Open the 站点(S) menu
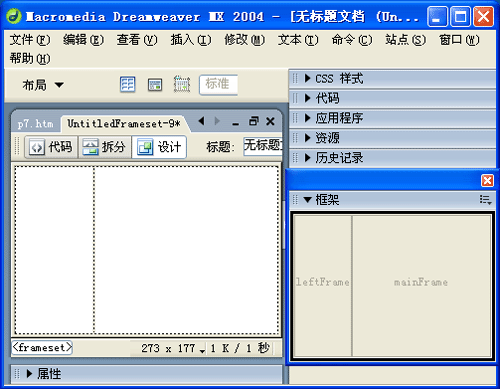 click(x=405, y=40)
